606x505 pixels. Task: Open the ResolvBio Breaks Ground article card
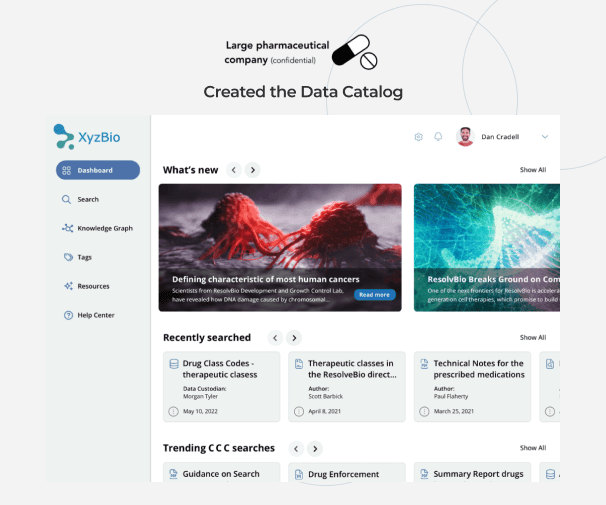487,248
